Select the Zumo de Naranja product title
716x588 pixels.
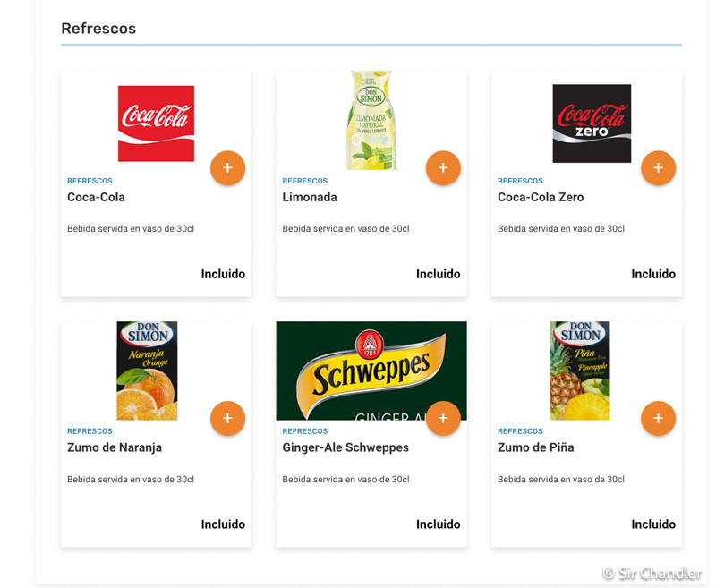115,447
